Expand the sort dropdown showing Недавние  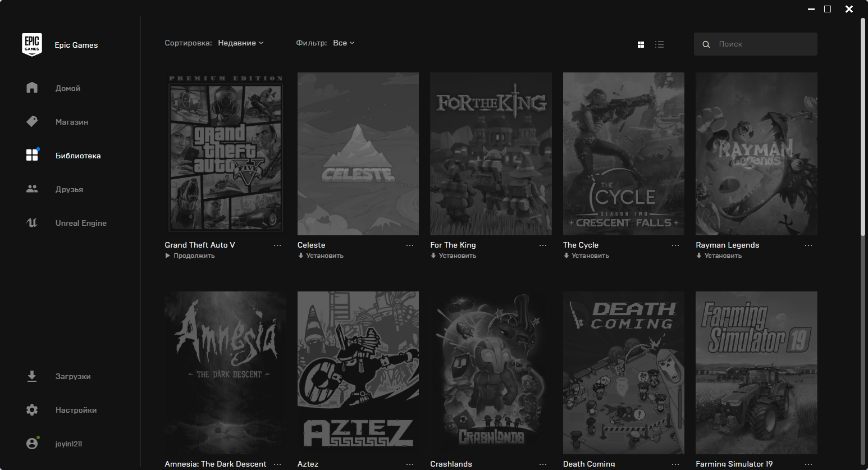click(240, 43)
